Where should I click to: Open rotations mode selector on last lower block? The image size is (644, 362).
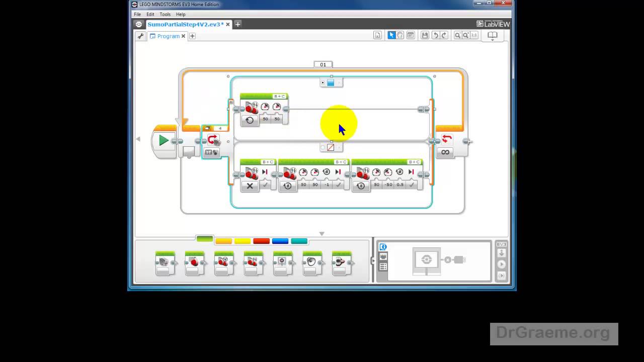click(x=361, y=186)
